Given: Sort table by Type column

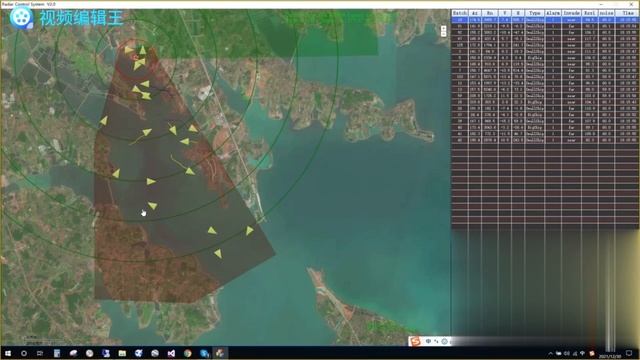Looking at the screenshot, I should pos(535,13).
